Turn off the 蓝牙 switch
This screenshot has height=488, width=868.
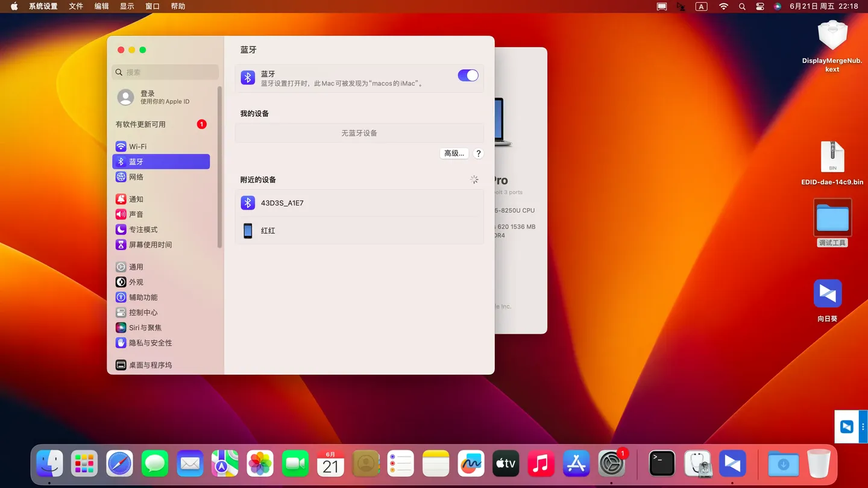468,75
